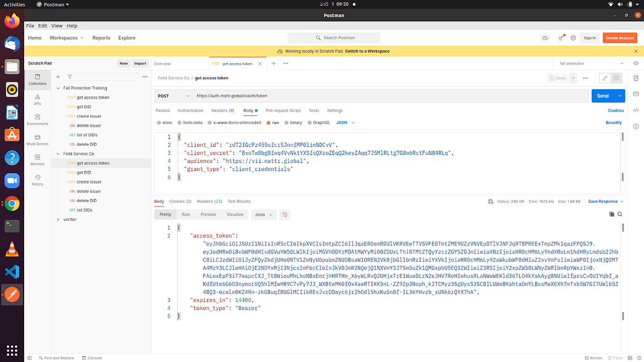The height and width of the screenshot is (362, 644).
Task: Open the View menu
Action: click(57, 26)
